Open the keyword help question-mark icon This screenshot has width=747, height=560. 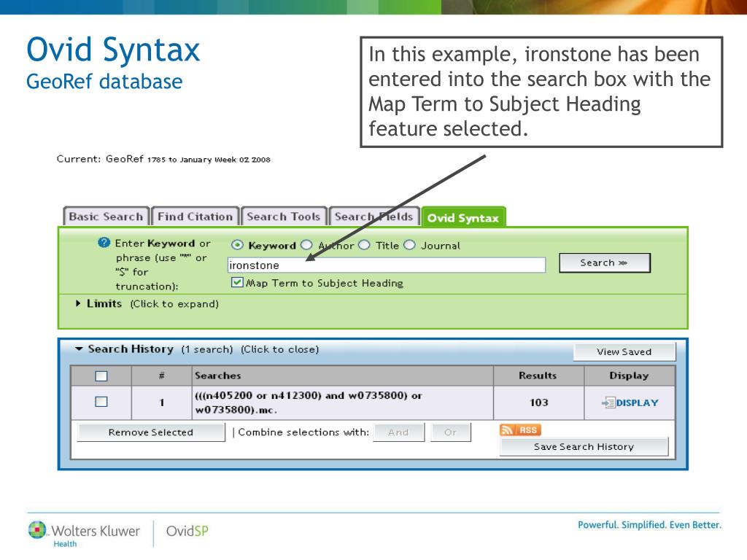(x=104, y=243)
